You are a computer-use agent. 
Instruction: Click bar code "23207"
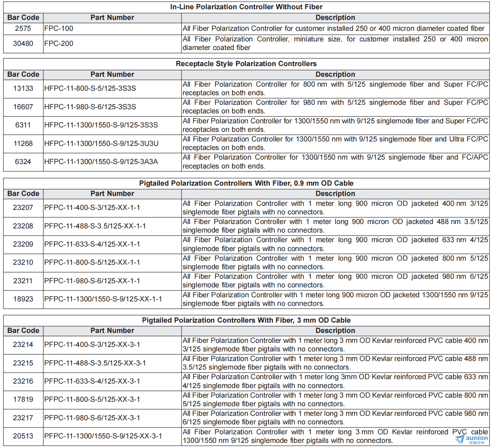(x=23, y=208)
